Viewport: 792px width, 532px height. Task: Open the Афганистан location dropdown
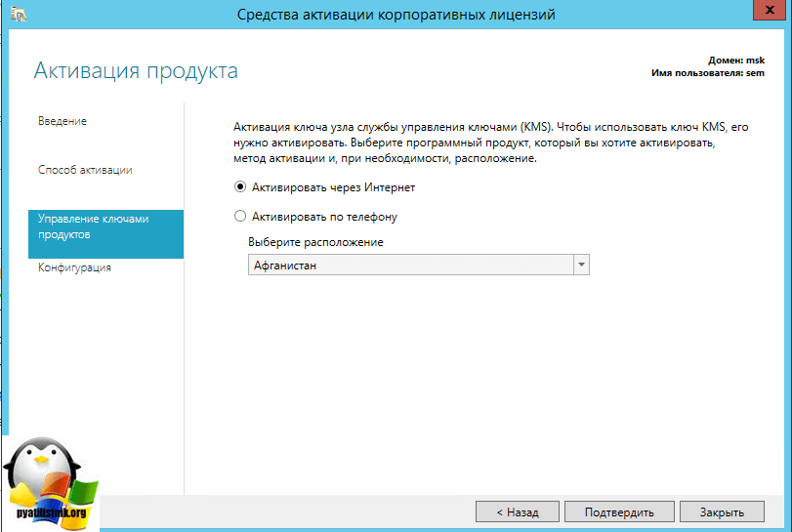point(418,265)
